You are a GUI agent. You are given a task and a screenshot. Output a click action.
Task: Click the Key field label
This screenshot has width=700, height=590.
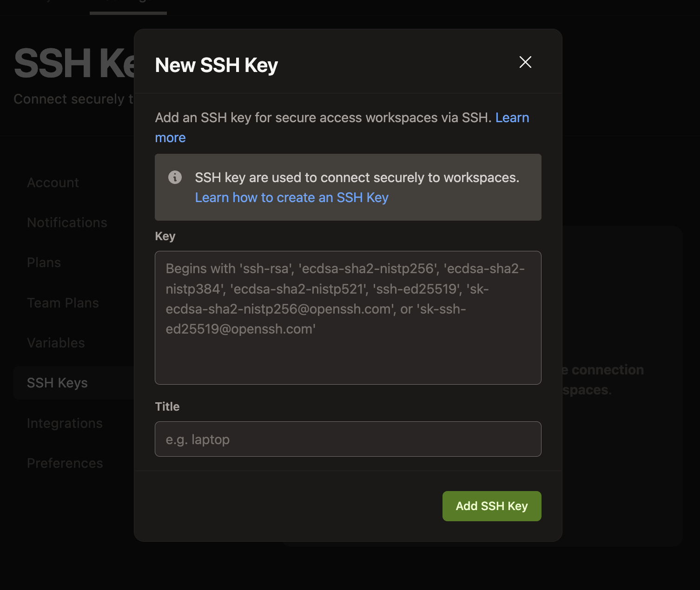coord(165,236)
